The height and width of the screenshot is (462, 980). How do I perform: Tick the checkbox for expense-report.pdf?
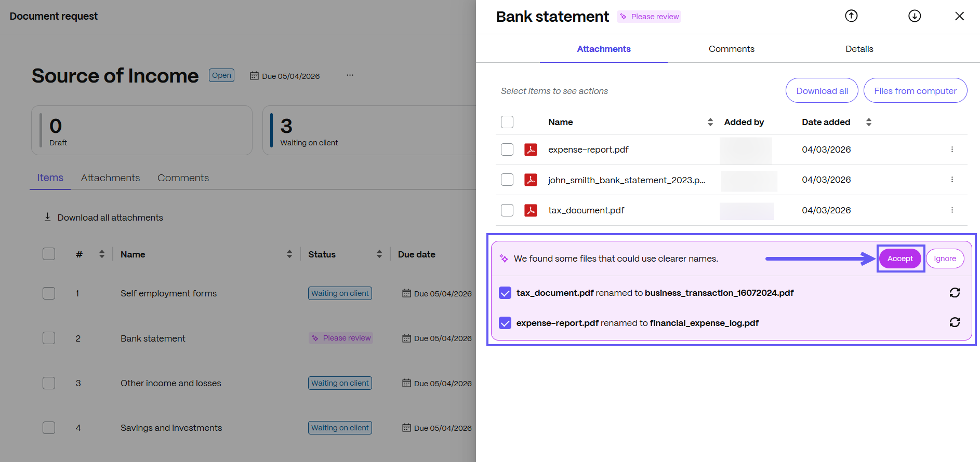point(507,150)
